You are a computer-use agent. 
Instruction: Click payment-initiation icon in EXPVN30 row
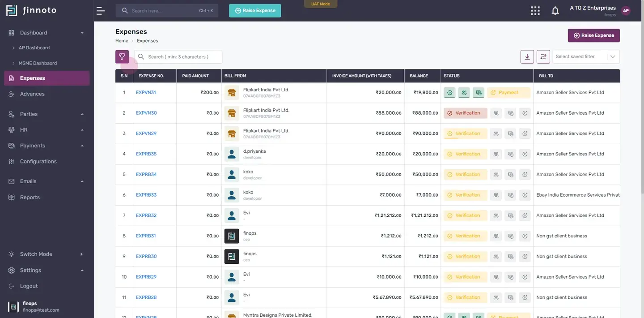point(510,113)
